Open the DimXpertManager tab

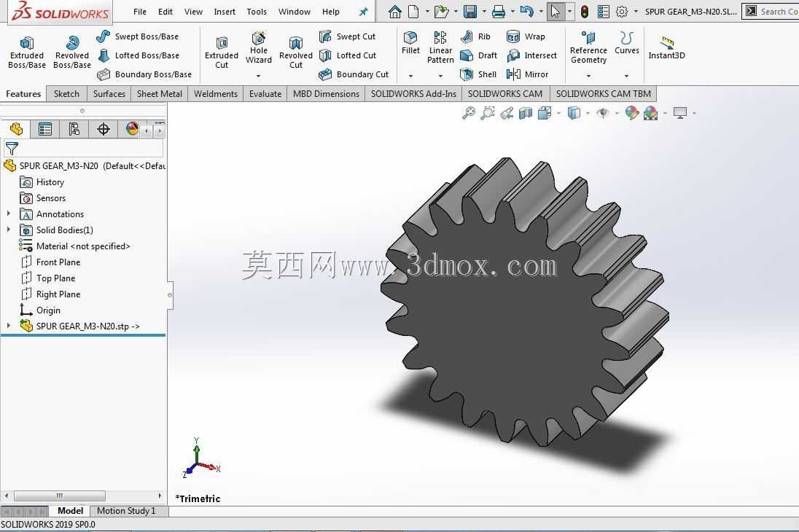[104, 129]
